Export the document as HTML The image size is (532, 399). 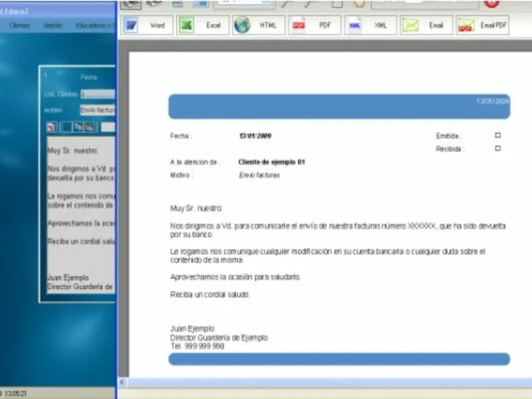click(259, 25)
